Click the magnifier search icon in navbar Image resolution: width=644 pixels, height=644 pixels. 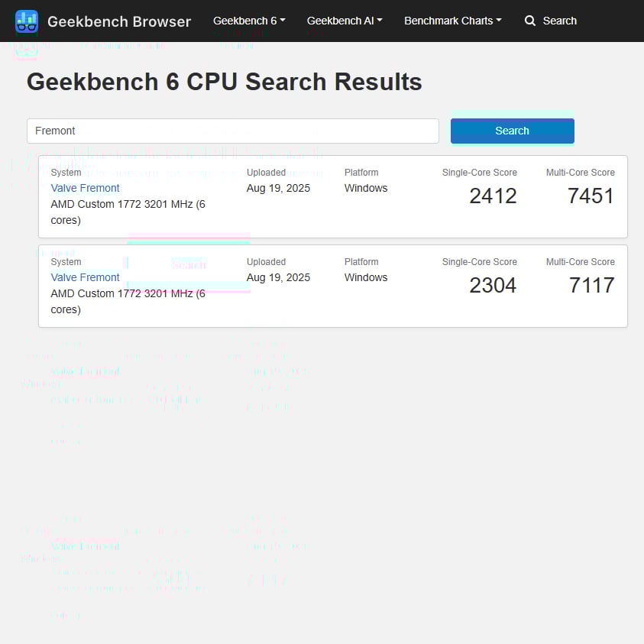click(530, 21)
